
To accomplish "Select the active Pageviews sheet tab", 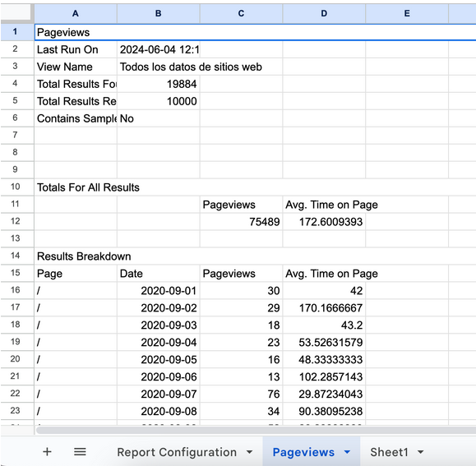I will click(x=303, y=452).
